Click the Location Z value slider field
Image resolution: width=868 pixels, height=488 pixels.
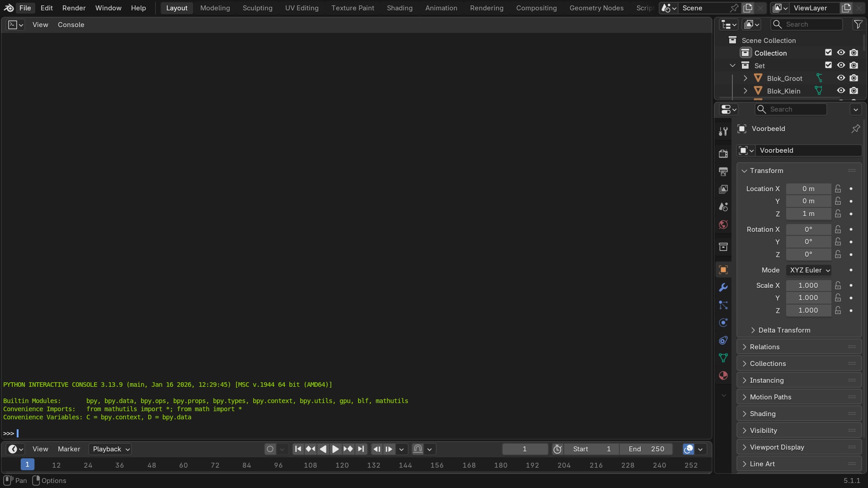point(808,214)
